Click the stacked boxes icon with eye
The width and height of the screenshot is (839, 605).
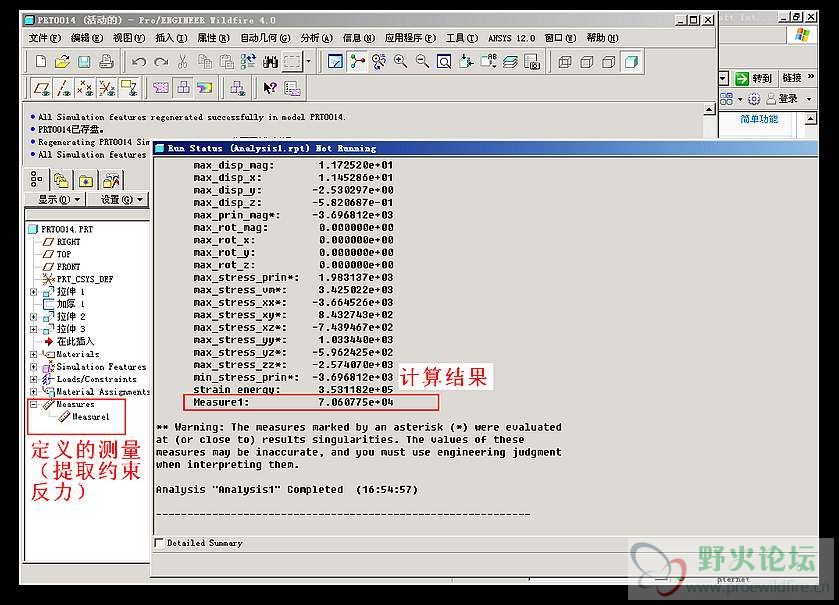point(238,88)
